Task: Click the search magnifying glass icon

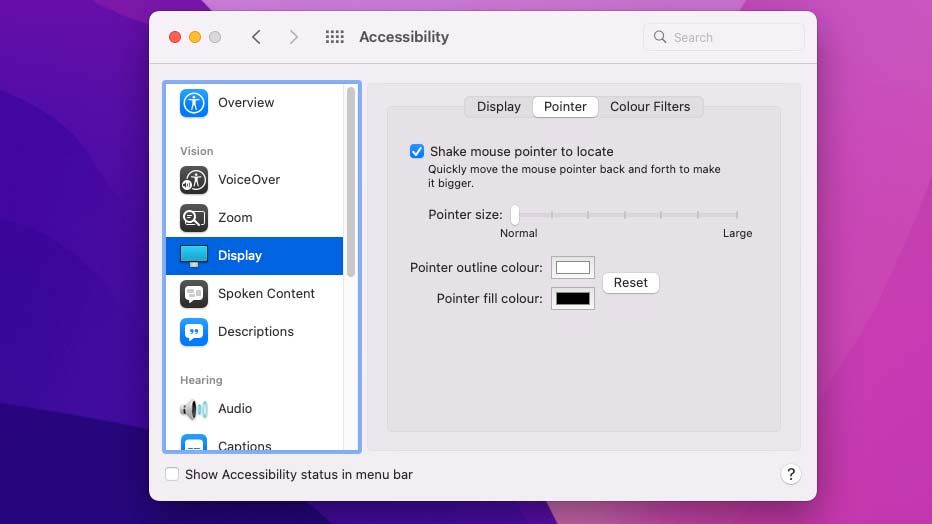Action: (660, 37)
